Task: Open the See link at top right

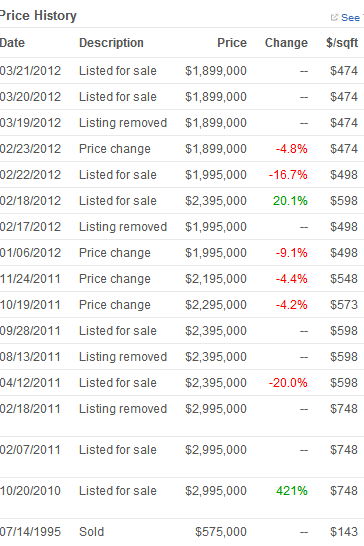Action: 350,17
